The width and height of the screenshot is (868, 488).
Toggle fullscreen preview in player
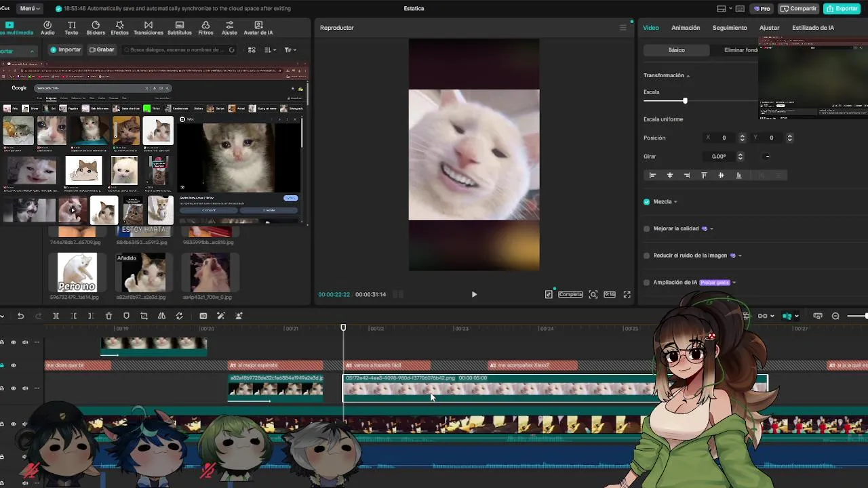(x=627, y=294)
